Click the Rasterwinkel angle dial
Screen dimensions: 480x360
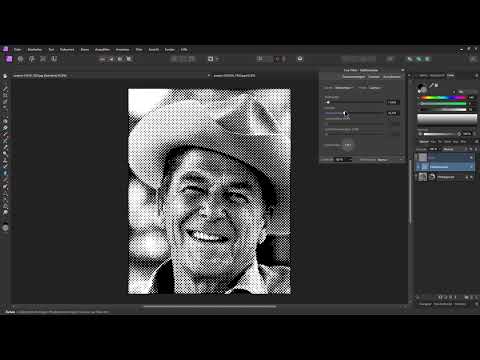348,145
